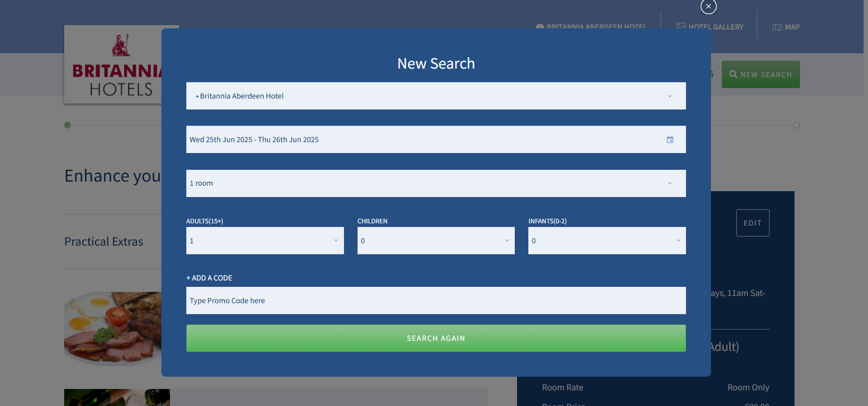The width and height of the screenshot is (868, 406).
Task: Click the + ADD A CODE link
Action: pos(209,278)
